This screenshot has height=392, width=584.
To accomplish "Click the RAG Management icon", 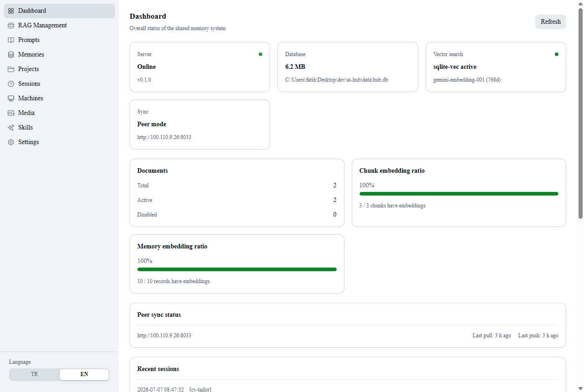I will coord(11,26).
